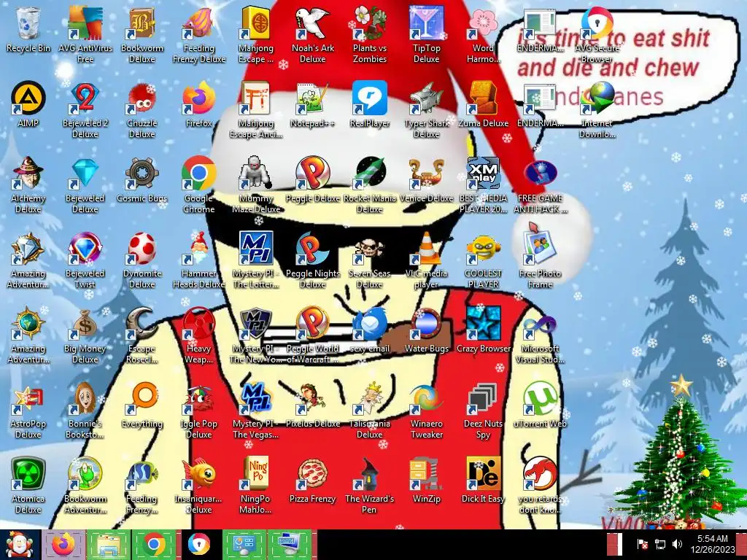The width and height of the screenshot is (747, 560).
Task: Open Winaero Tweaker desktop shortcut
Action: [x=426, y=410]
